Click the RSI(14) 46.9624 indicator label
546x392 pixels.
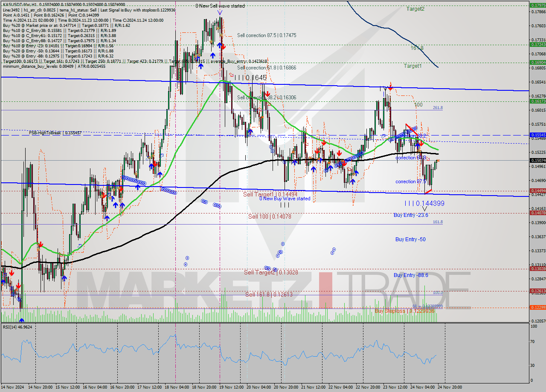[x=17, y=327]
